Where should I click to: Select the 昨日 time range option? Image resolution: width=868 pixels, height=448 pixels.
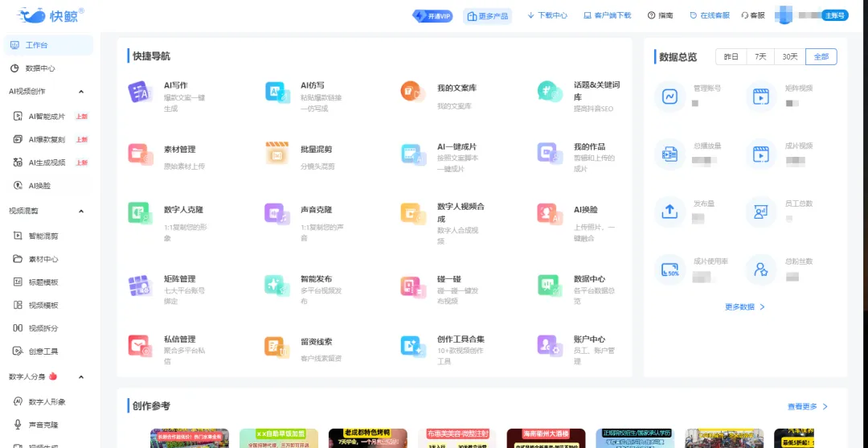coord(731,57)
